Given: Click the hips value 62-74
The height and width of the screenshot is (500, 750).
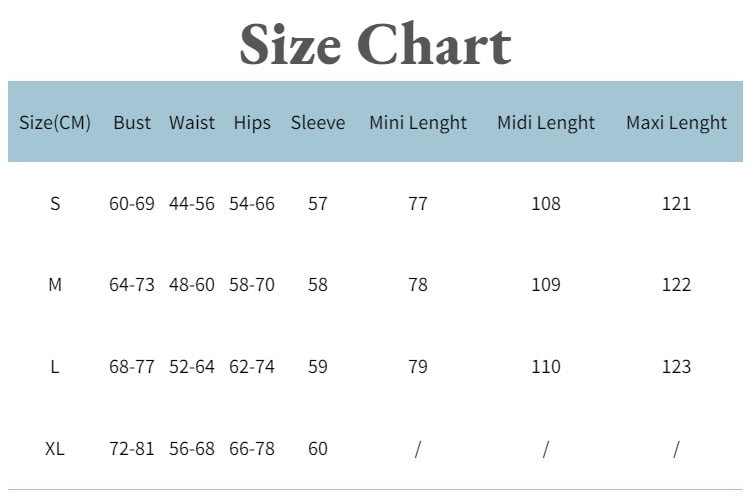Looking at the screenshot, I should click(x=252, y=367).
